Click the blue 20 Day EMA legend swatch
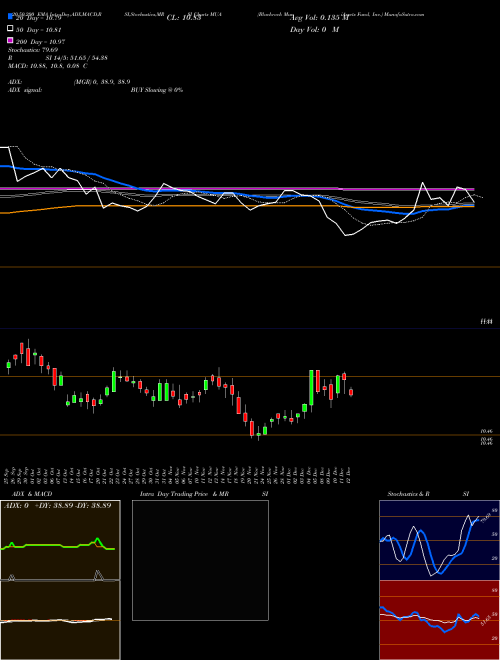This screenshot has height=660, width=500. (10, 16)
